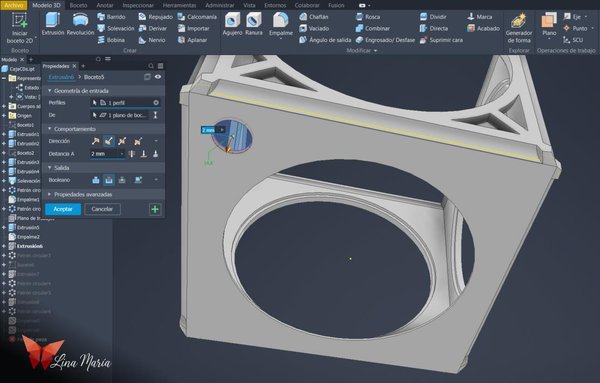Toggle sketch visibility eye in Propiedades panel
This screenshot has width=600, height=383.
tap(158, 77)
